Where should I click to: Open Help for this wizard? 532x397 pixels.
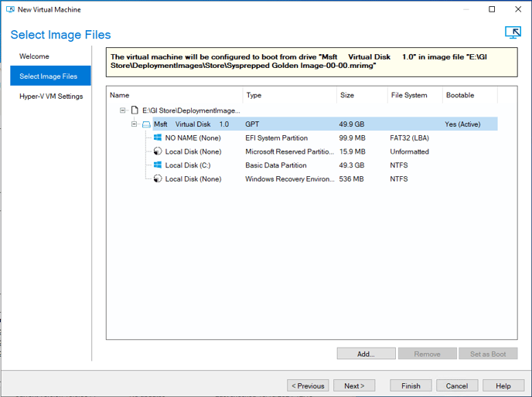coord(503,385)
